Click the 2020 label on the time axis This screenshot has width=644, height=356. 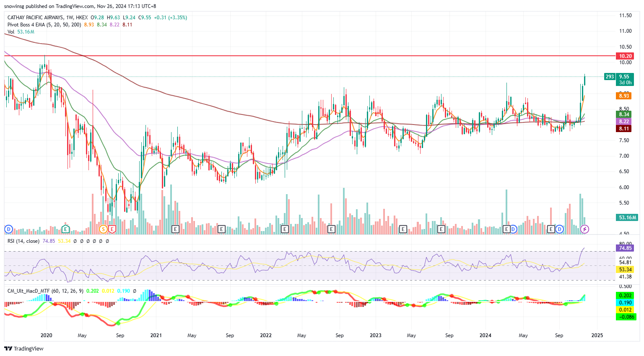coord(46,335)
